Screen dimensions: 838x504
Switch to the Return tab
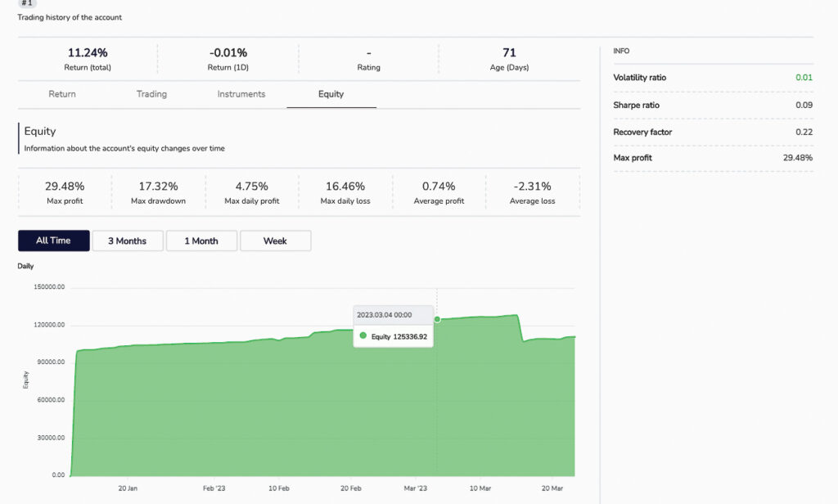tap(62, 94)
